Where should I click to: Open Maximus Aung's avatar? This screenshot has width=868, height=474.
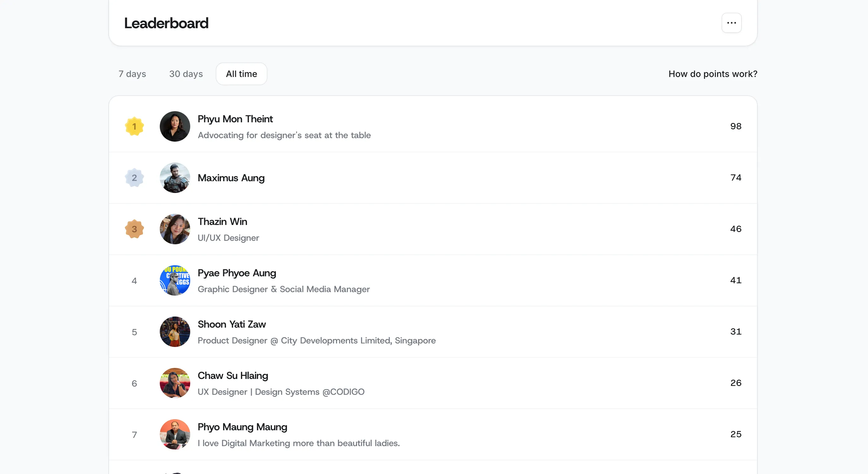pos(175,177)
